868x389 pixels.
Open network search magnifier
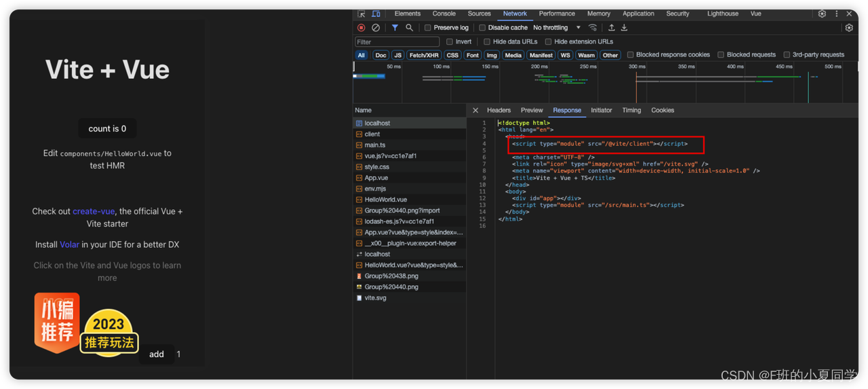(x=410, y=28)
